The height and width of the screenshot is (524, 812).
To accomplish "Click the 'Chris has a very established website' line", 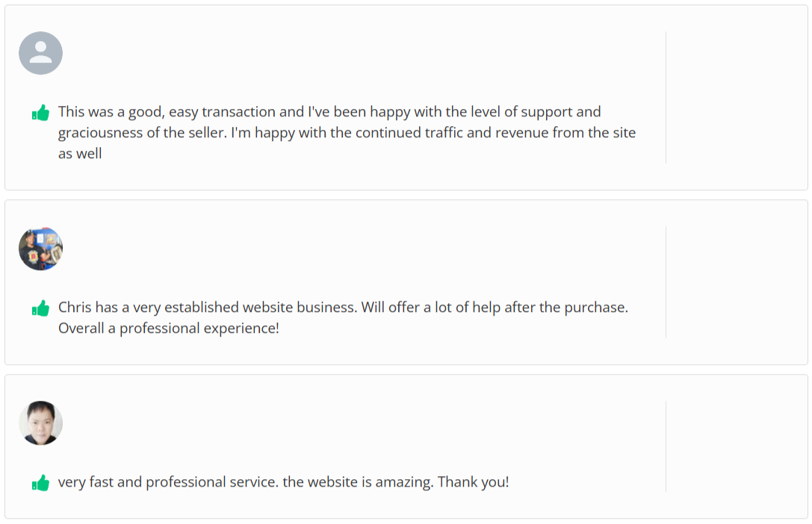I will pos(343,308).
